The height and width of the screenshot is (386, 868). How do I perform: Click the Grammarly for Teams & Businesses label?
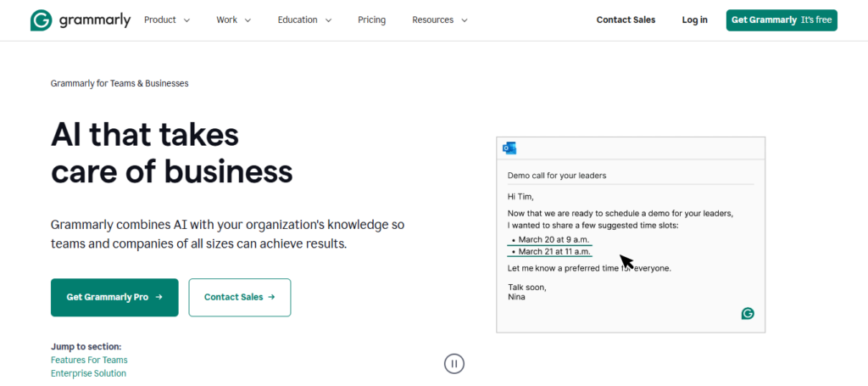(120, 84)
